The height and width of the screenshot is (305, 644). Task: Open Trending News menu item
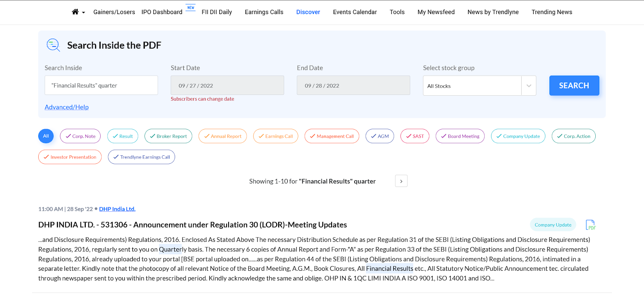[552, 12]
